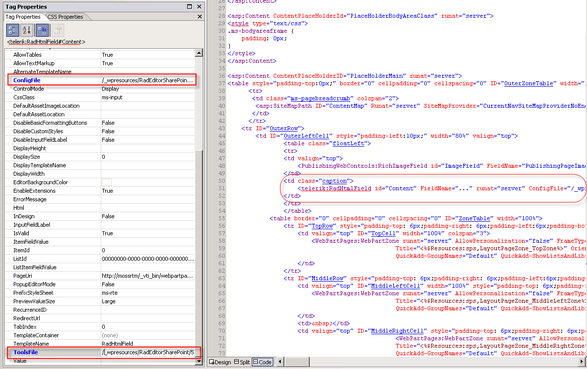587x369 pixels.
Task: Click down arrow of properties scrollbar
Action: 199,362
